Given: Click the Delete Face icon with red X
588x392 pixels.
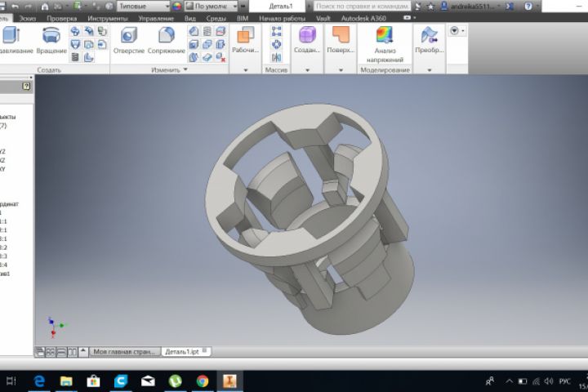Looking at the screenshot, I should (x=220, y=57).
